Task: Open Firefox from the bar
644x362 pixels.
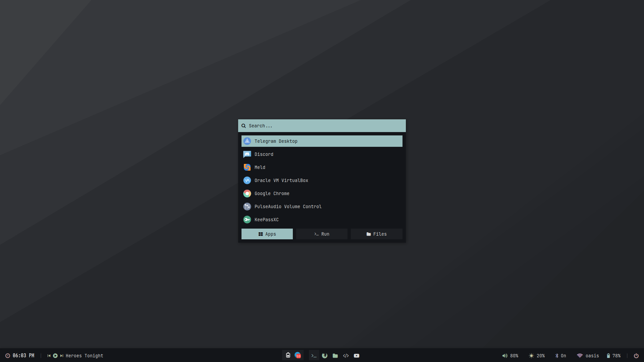Action: (325, 356)
